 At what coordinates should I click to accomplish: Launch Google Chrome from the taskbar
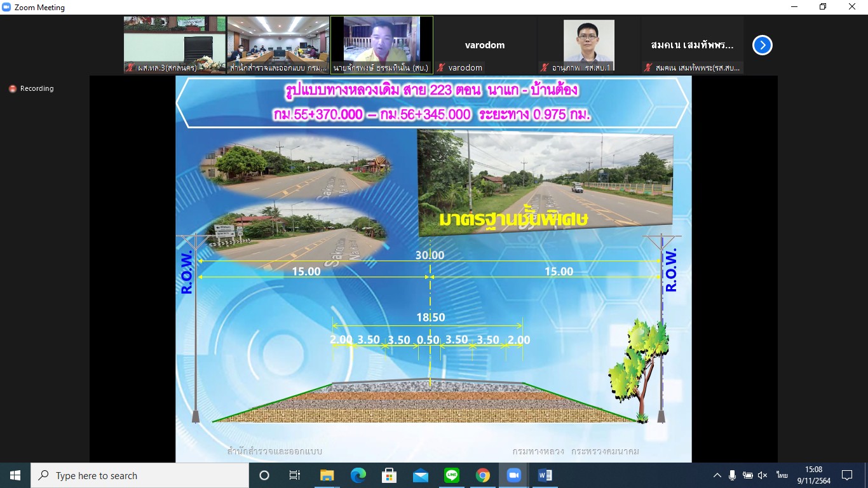tap(482, 475)
